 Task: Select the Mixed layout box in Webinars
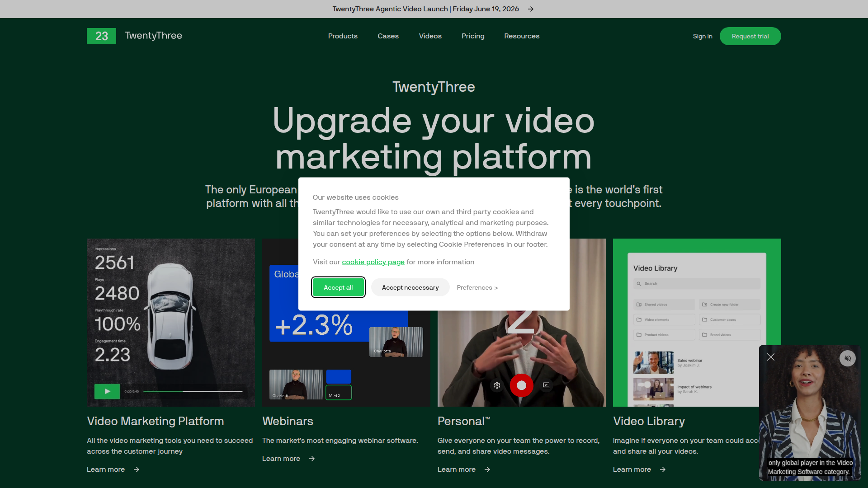[339, 393]
